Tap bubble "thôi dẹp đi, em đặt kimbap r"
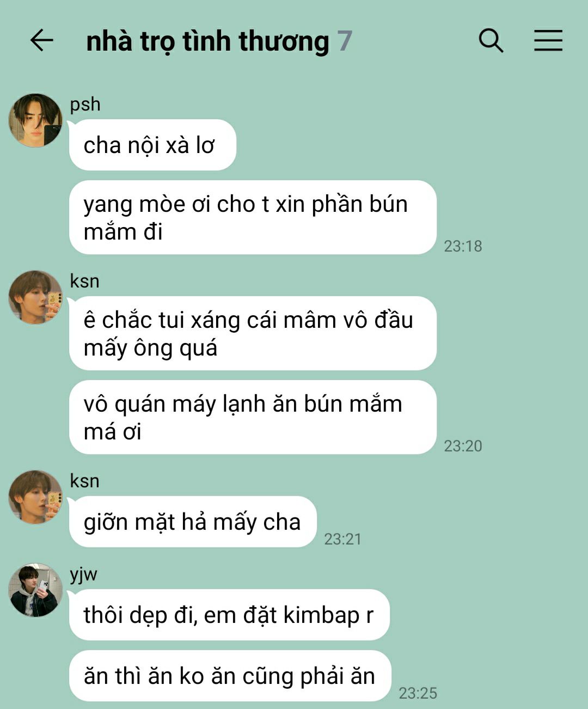Image resolution: width=588 pixels, height=709 pixels. tap(229, 615)
